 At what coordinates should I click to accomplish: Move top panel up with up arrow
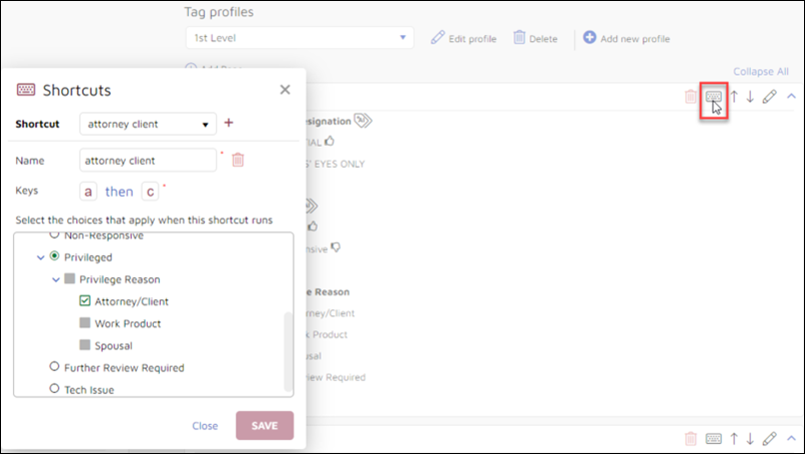[734, 97]
